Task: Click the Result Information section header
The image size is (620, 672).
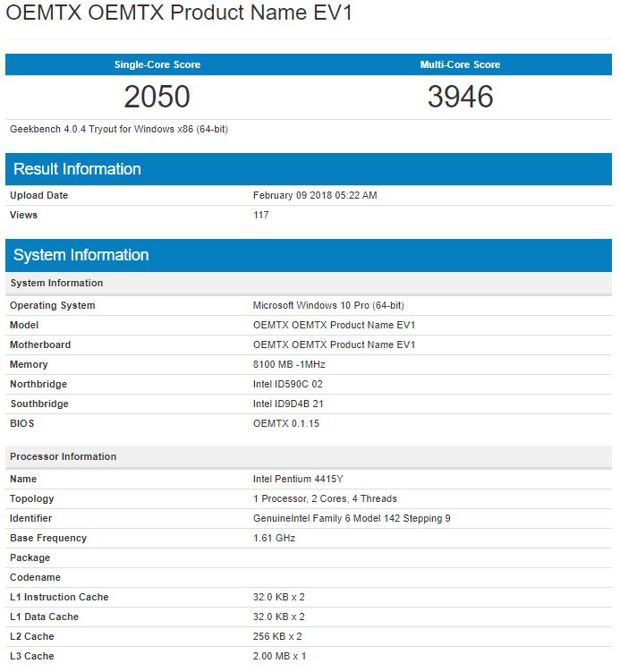Action: [309, 169]
